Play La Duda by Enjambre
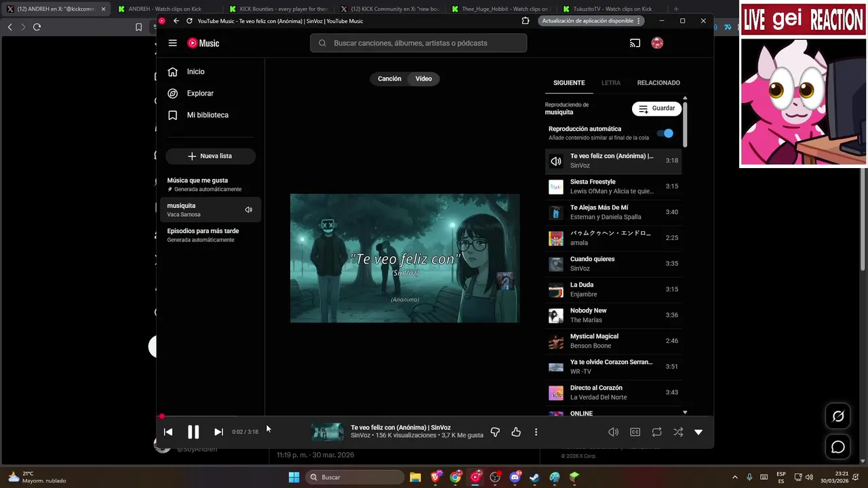Screen dimensions: 868x488 pyautogui.click(x=613, y=289)
